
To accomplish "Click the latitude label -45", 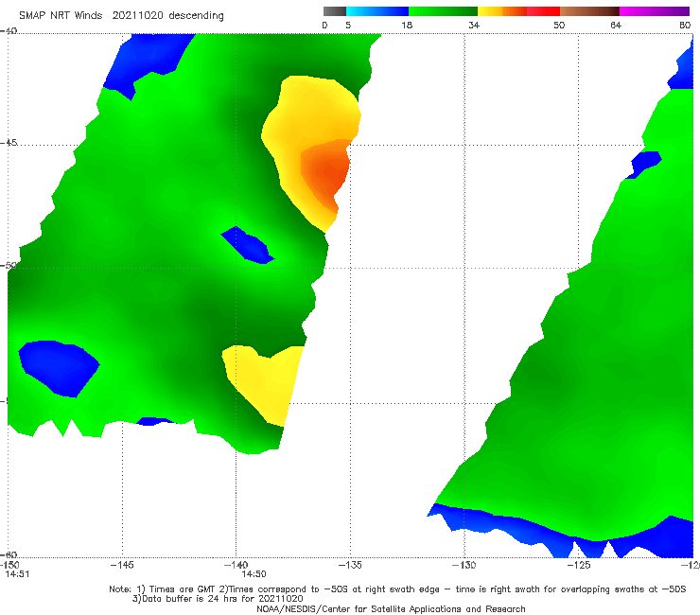I will click(x=9, y=143).
